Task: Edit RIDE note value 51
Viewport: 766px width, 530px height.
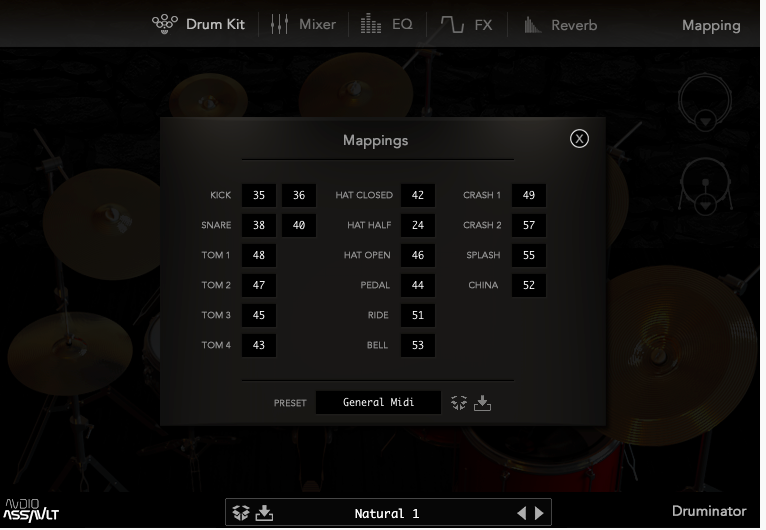Action: point(418,315)
